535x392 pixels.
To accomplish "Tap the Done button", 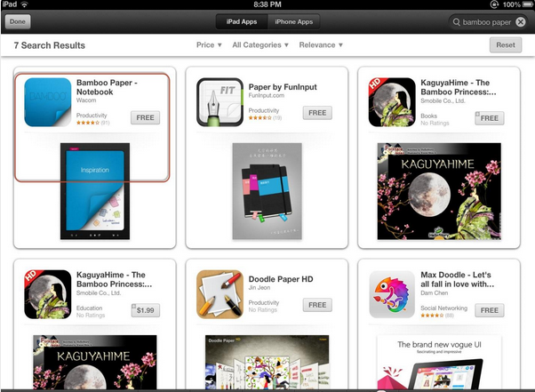I will pyautogui.click(x=18, y=22).
